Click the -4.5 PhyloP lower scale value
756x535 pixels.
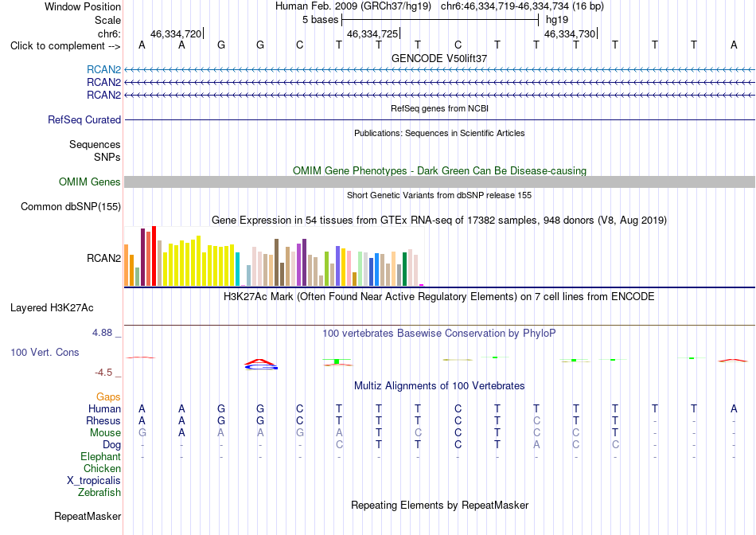pyautogui.click(x=103, y=373)
